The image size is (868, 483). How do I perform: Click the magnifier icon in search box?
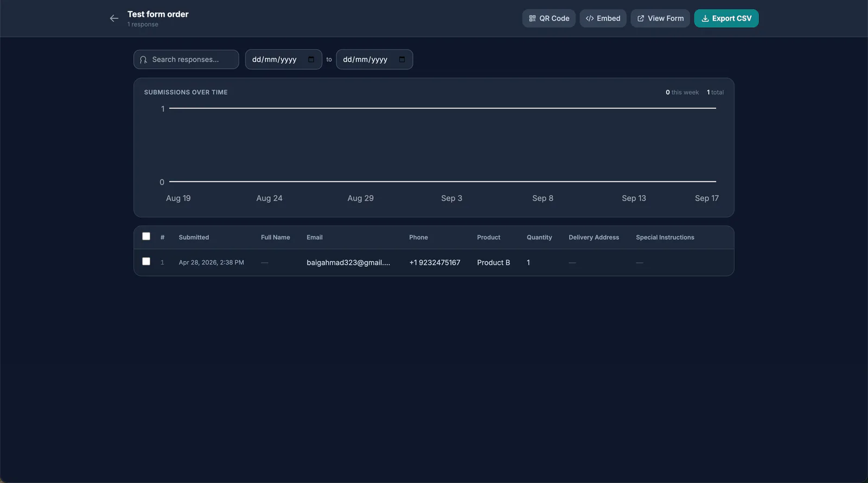144,60
